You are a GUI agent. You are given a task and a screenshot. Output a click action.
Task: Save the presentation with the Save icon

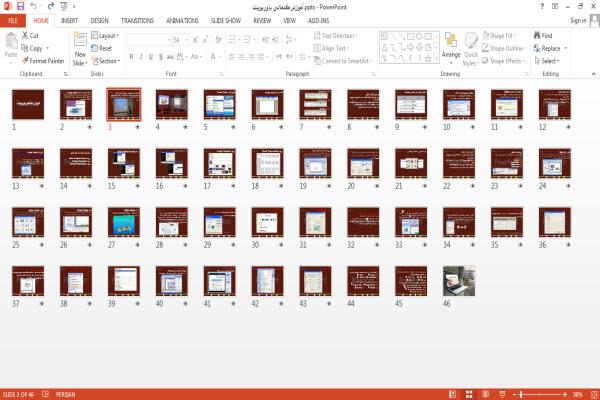click(20, 6)
